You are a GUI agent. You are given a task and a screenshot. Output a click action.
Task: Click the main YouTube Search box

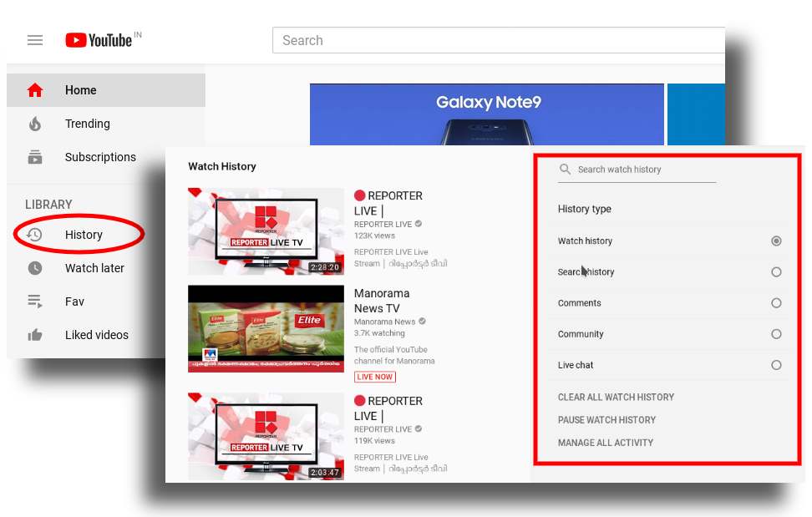[x=498, y=40]
